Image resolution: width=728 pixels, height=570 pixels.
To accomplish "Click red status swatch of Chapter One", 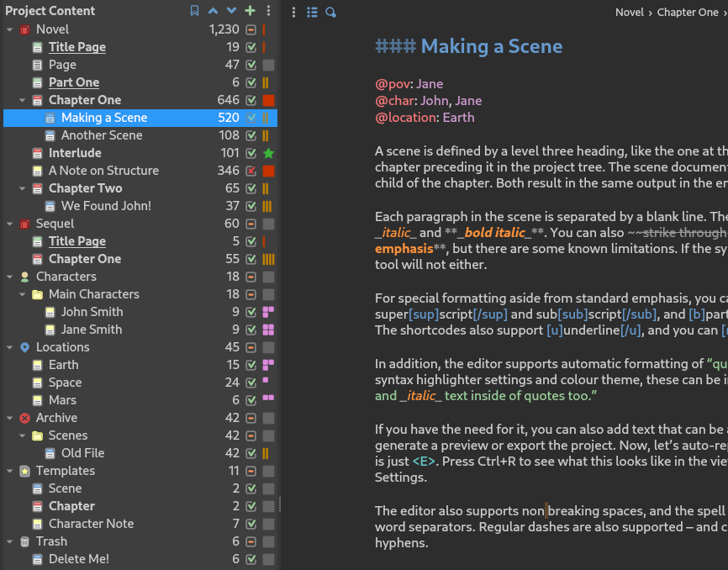I will tap(268, 100).
